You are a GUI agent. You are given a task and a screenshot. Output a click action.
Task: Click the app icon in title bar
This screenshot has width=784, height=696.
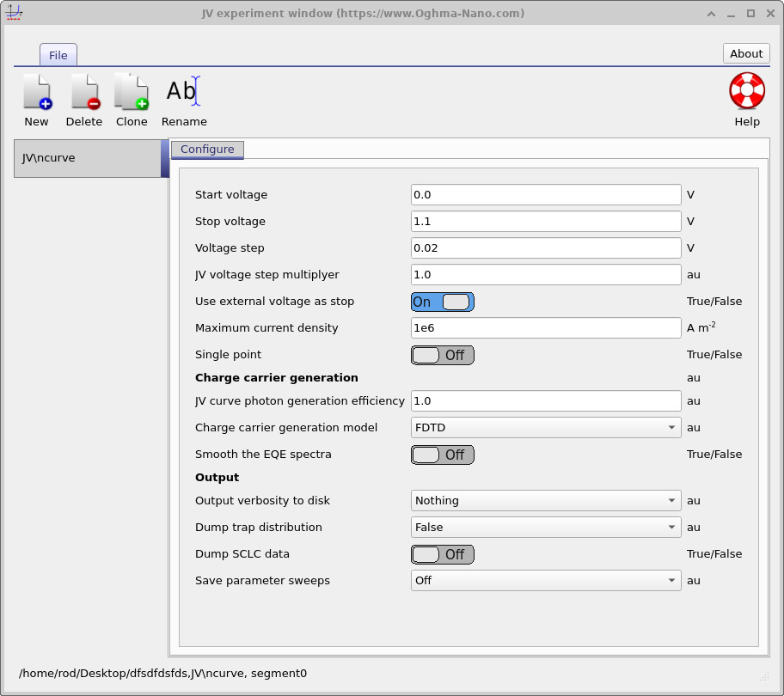coord(14,13)
